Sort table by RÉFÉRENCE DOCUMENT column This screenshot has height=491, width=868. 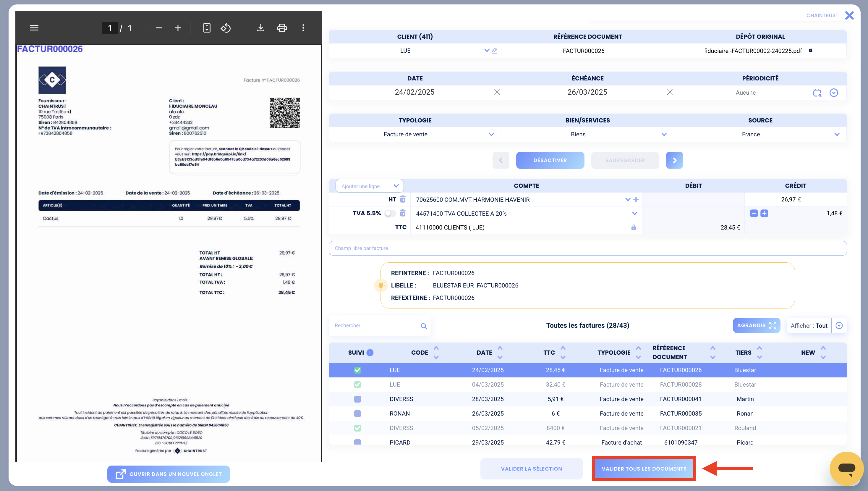click(x=712, y=352)
